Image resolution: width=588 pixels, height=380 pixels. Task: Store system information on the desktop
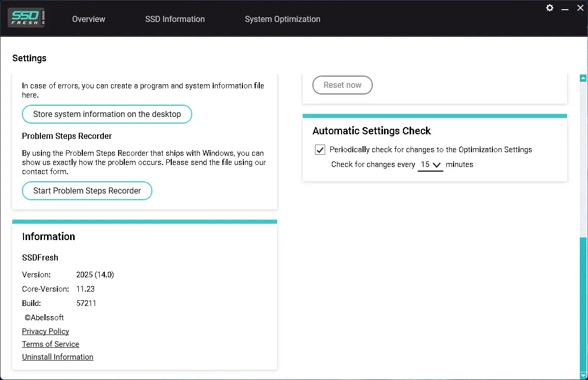[x=107, y=114]
